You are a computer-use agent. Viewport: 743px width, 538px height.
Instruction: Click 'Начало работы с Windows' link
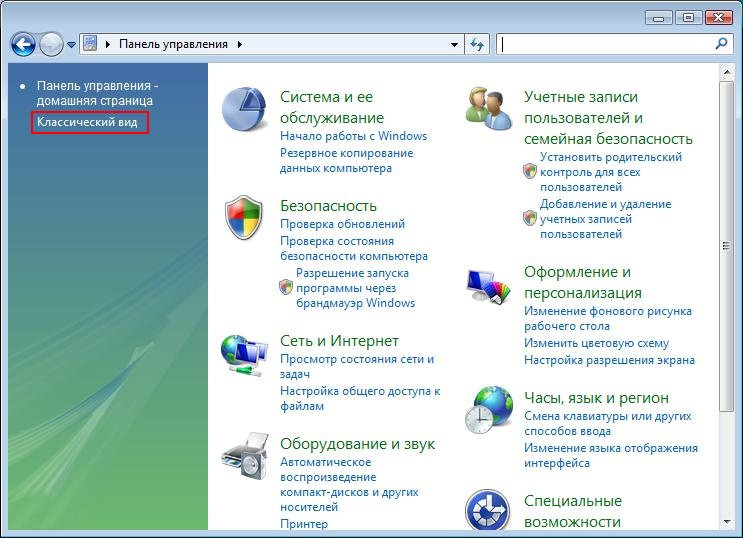(353, 136)
